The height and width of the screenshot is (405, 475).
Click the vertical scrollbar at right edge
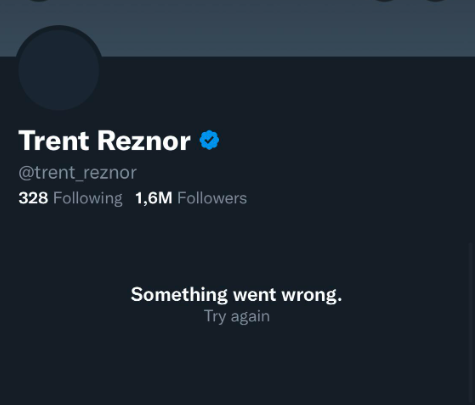[x=471, y=323]
